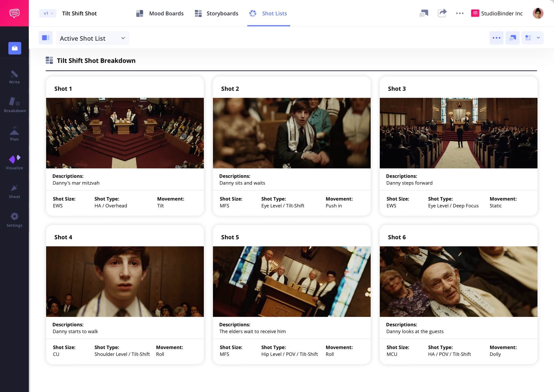Open comments icon in top header
The width and height of the screenshot is (554, 392).
(424, 13)
